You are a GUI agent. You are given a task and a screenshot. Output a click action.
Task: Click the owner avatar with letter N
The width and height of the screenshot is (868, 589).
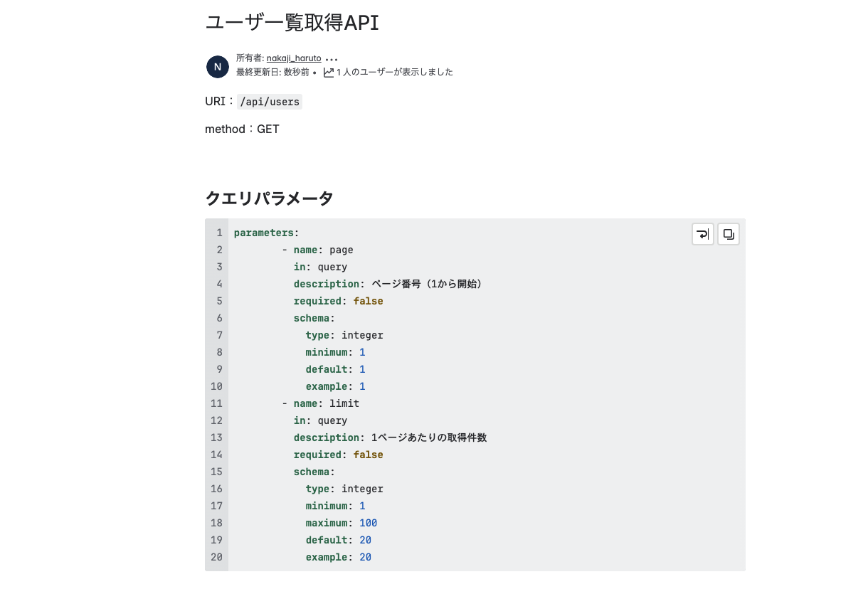pyautogui.click(x=217, y=67)
